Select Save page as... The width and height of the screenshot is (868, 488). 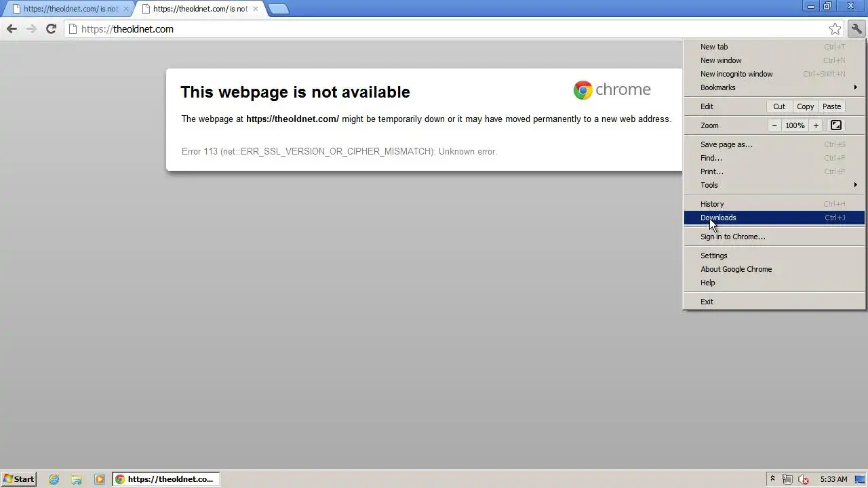(774, 144)
